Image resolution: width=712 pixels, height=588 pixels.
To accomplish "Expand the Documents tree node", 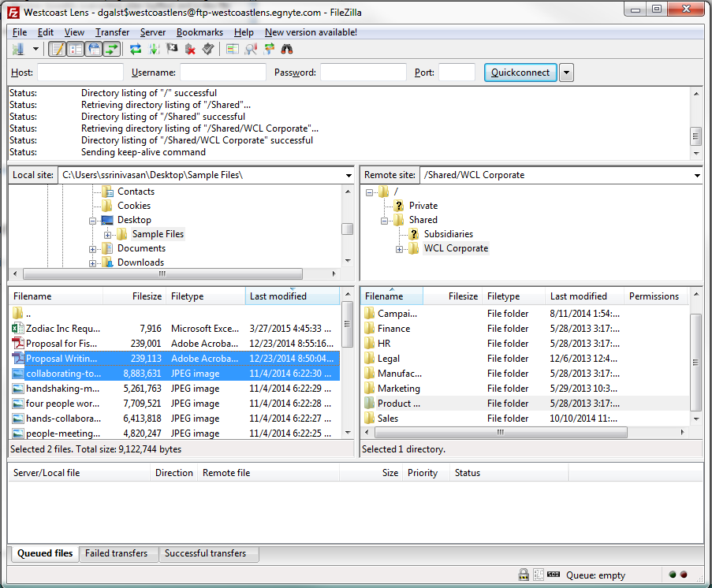I will [92, 249].
